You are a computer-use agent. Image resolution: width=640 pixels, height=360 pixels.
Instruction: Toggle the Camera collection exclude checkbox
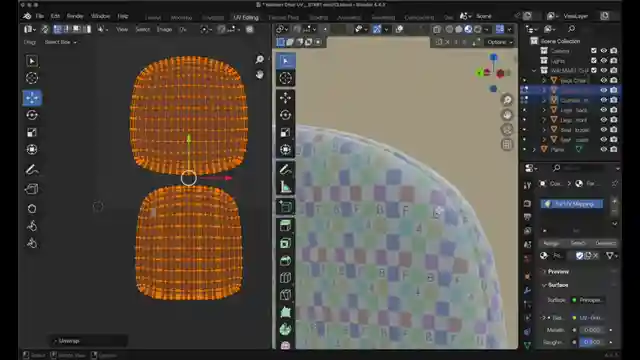594,51
